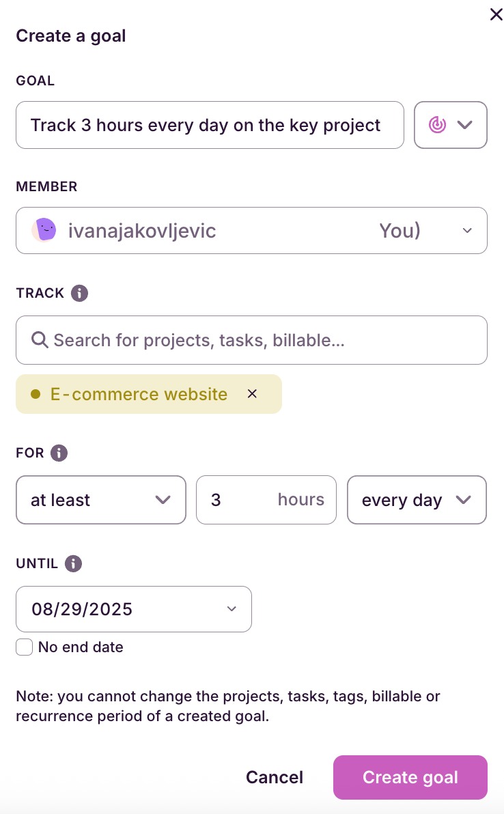Click the Cancel button

[275, 777]
